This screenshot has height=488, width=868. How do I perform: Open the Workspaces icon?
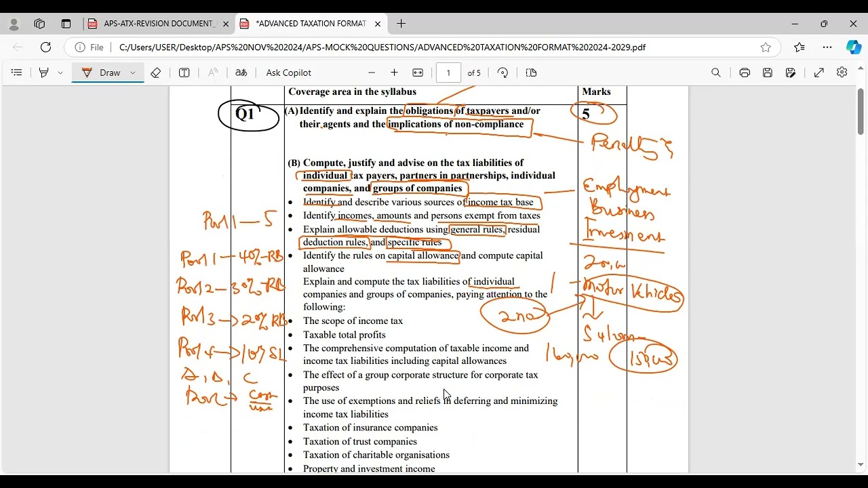coord(39,24)
